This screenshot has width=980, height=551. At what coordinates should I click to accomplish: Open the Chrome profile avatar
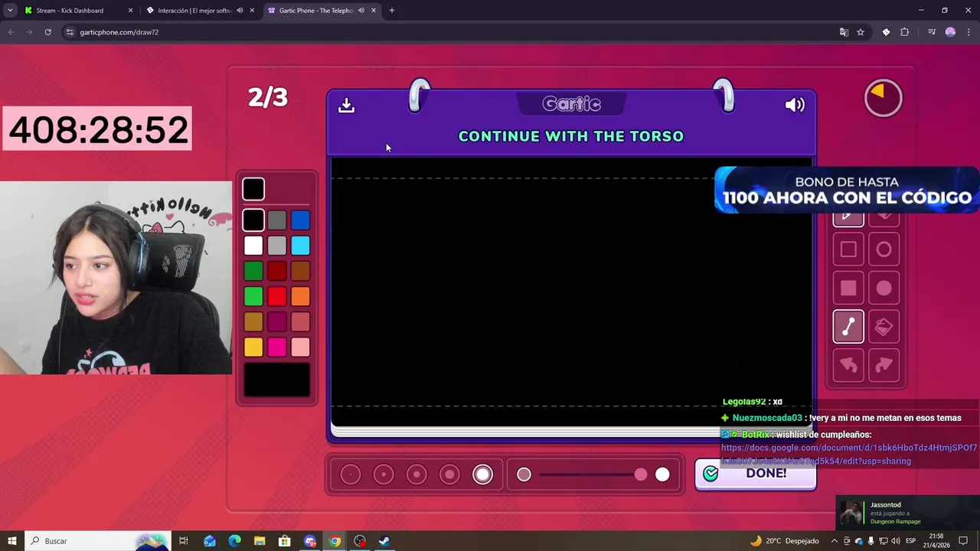coord(950,32)
